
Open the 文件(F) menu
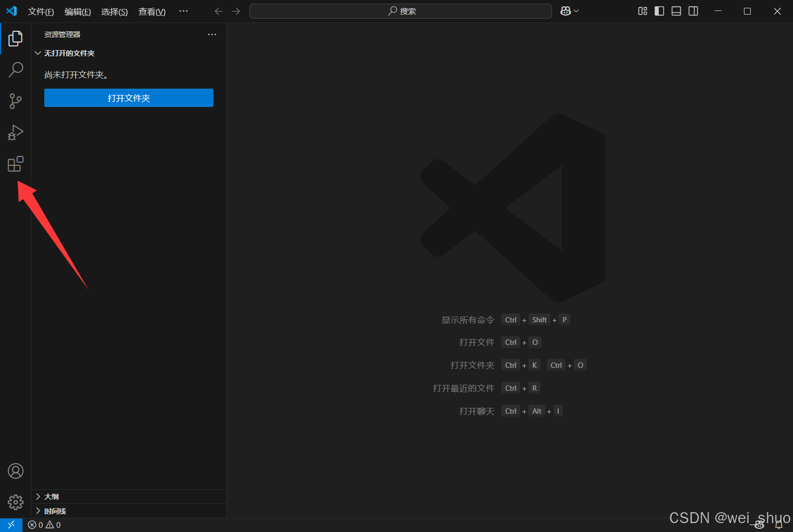coord(41,11)
